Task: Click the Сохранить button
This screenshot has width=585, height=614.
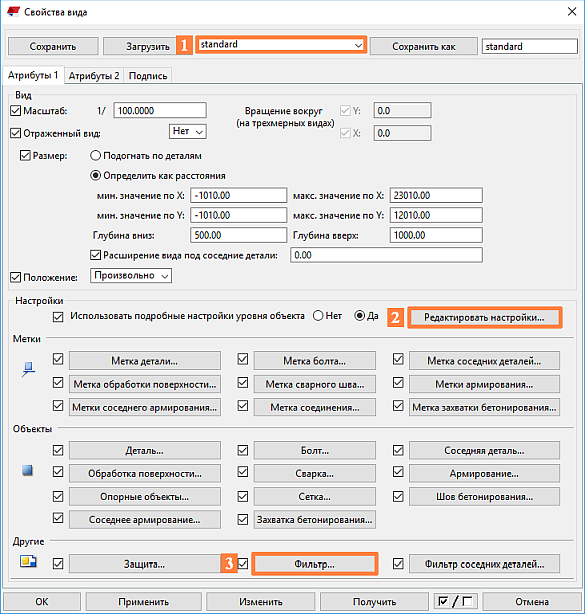Action: [53, 46]
